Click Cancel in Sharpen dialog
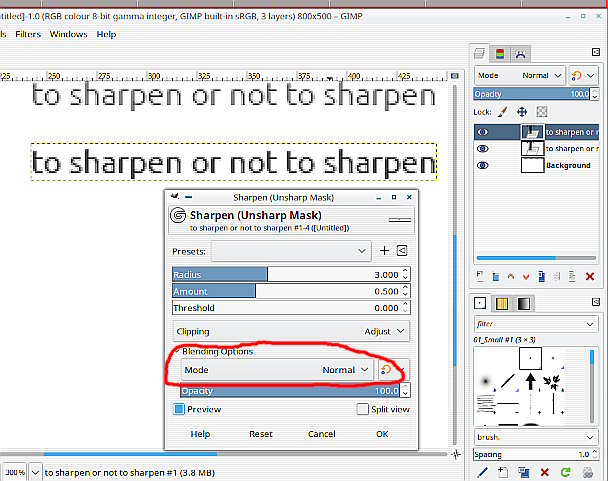The width and height of the screenshot is (608, 481). click(x=321, y=434)
